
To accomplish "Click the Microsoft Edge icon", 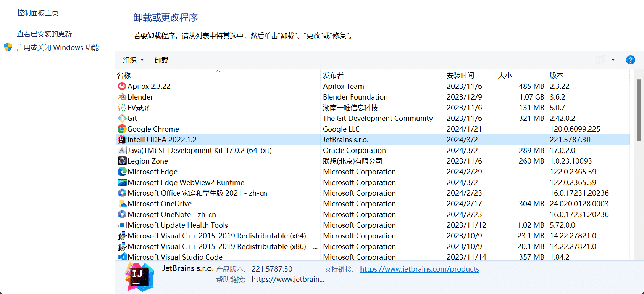I will (122, 172).
